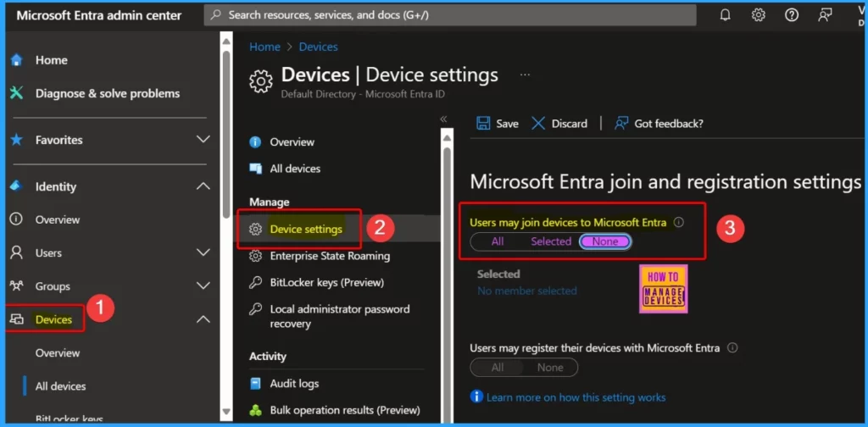Click the Home breadcrumb link
Viewport: 868px width, 427px height.
pos(264,47)
